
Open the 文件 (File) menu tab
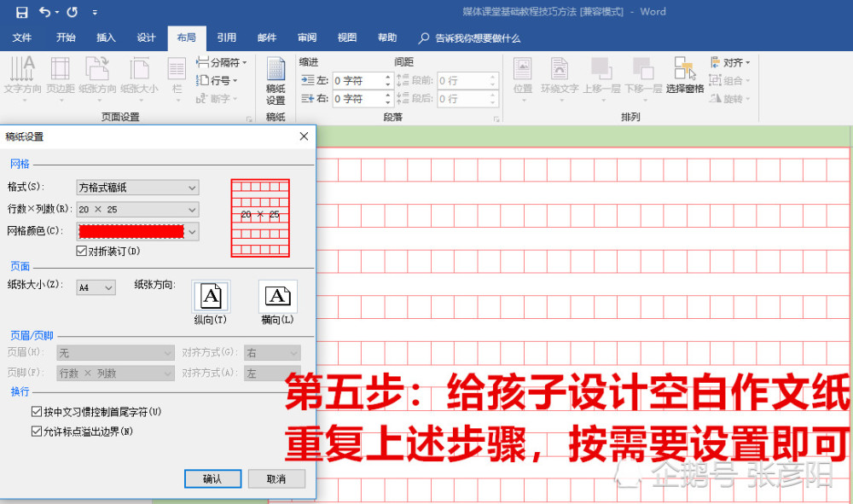click(x=22, y=38)
